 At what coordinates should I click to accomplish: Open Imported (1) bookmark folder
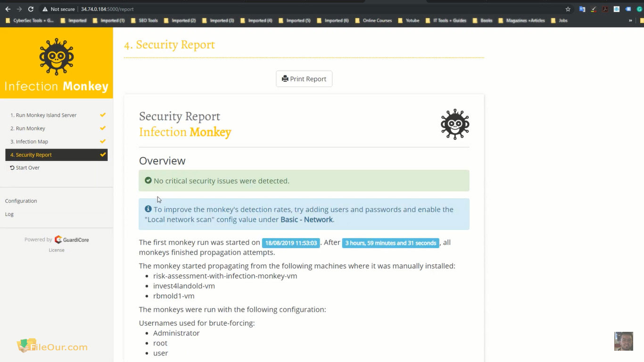click(109, 21)
